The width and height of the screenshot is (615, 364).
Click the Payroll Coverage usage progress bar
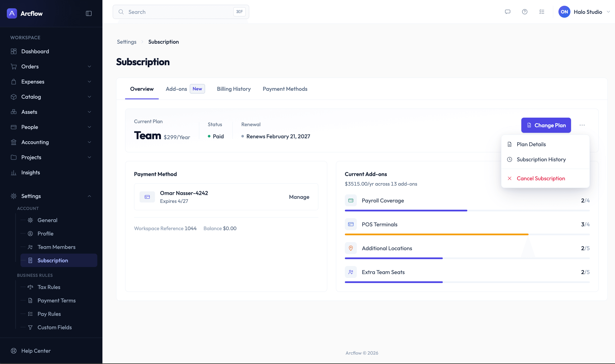pos(467,211)
